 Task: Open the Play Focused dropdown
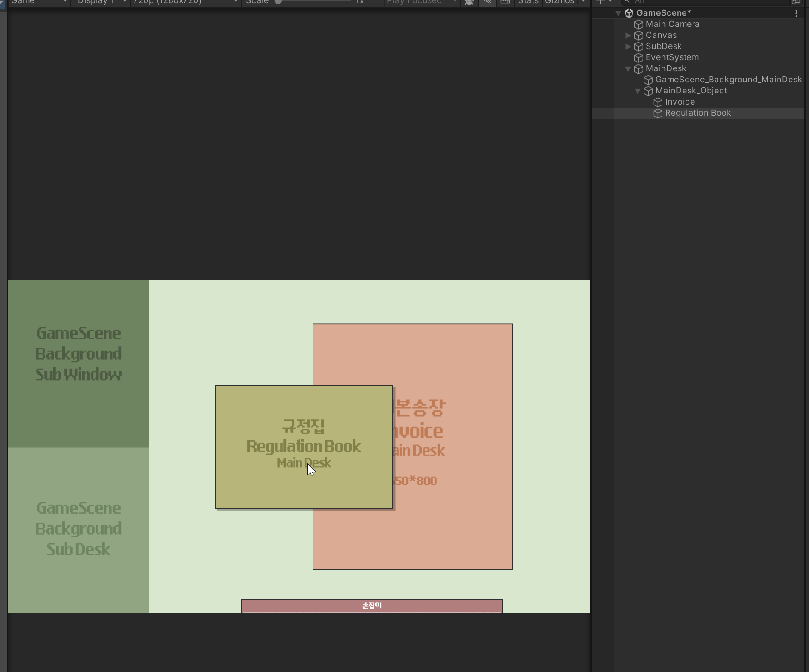(422, 2)
